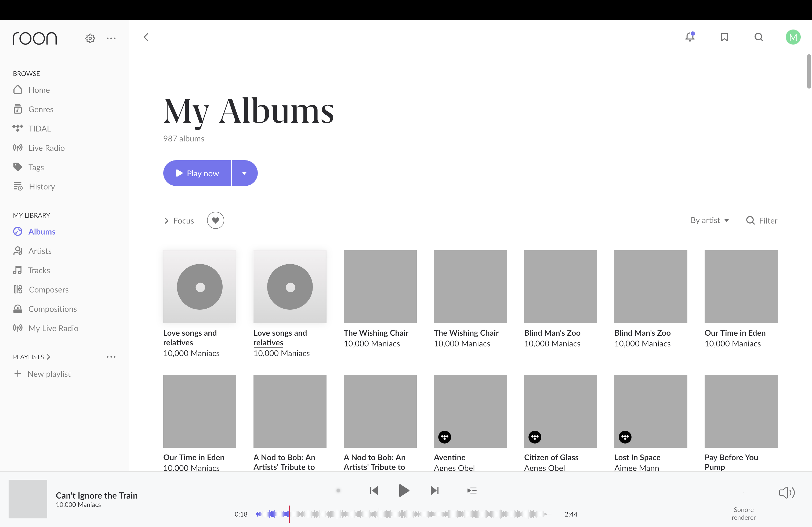This screenshot has width=812, height=527.
Task: Open first Love songs and relatives thumbnail
Action: click(x=200, y=287)
